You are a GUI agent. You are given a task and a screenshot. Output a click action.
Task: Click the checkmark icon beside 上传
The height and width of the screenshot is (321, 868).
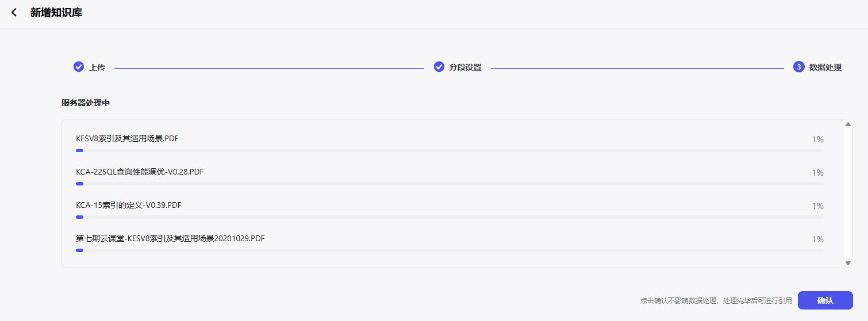tap(79, 67)
